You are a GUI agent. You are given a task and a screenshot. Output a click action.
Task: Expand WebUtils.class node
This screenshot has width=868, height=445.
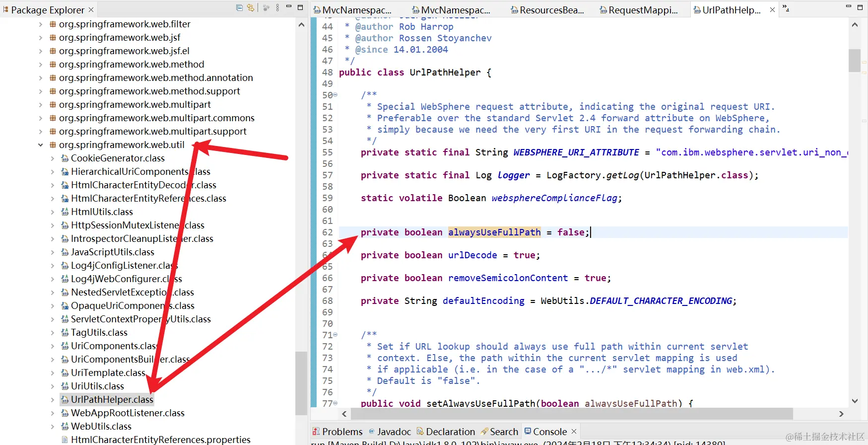click(x=53, y=427)
